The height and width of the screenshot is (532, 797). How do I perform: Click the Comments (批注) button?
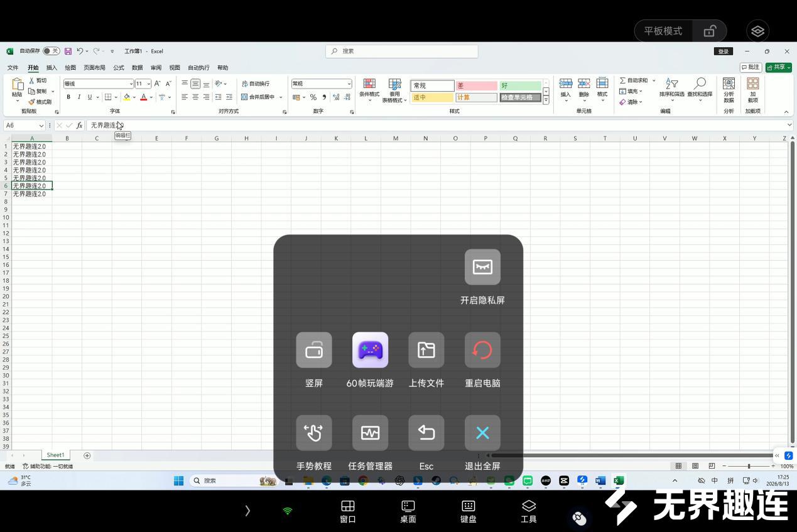(751, 67)
